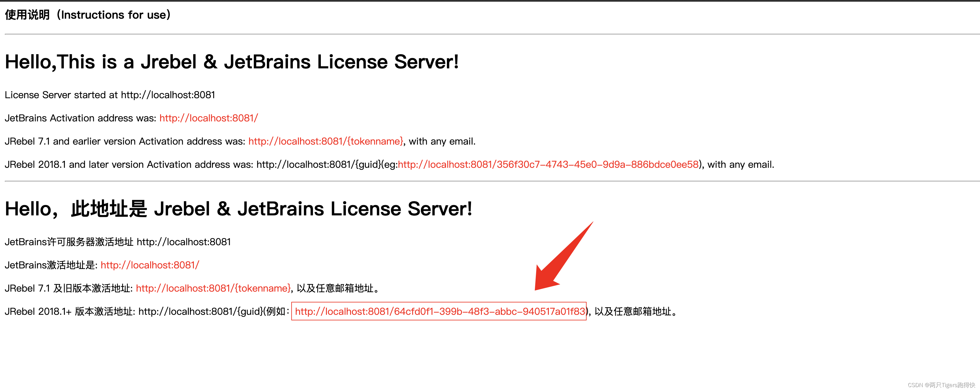Open the 64cfd0f1 GUID example link
Screen dimensions: 980x391
coord(440,311)
